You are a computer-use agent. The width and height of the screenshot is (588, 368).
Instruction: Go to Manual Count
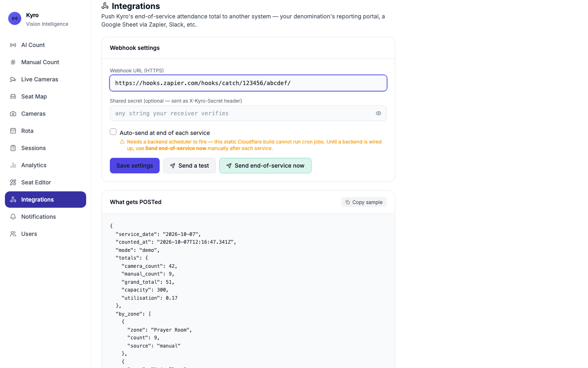pyautogui.click(x=45, y=62)
